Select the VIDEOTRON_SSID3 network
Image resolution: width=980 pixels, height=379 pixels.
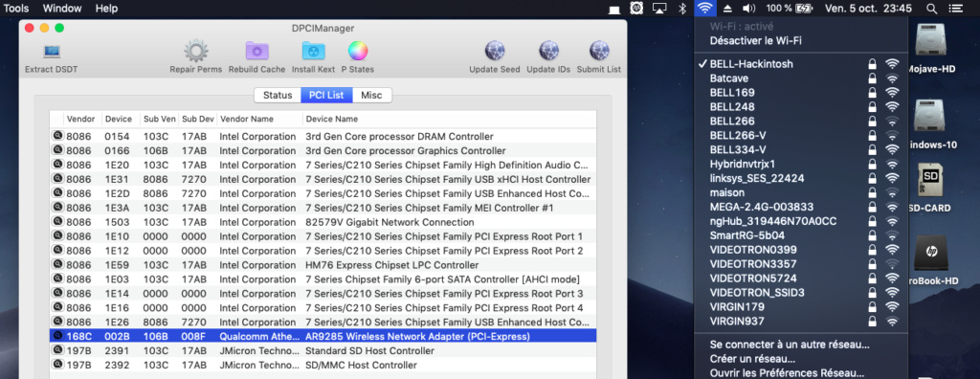(801, 293)
